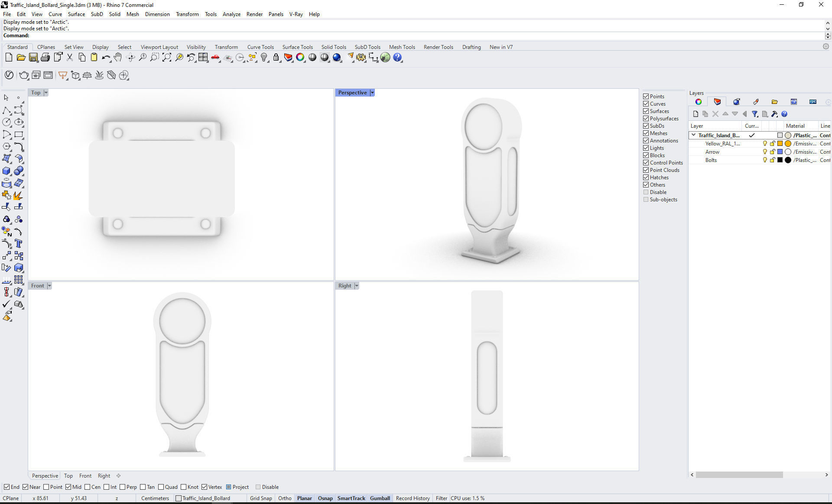Click the Pan hand tool icon

point(118,58)
